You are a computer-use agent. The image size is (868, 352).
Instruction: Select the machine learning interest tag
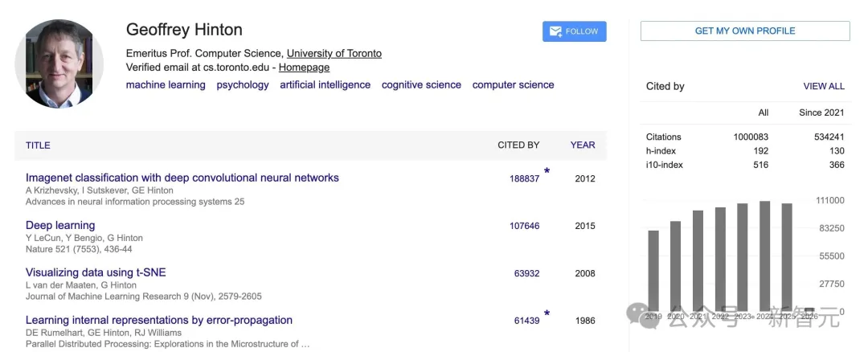pos(166,85)
